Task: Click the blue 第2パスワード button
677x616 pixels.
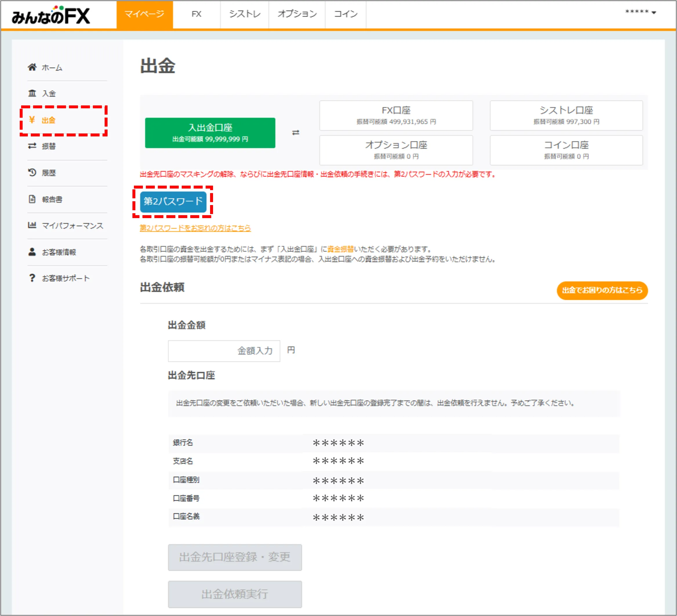Action: coord(173,202)
